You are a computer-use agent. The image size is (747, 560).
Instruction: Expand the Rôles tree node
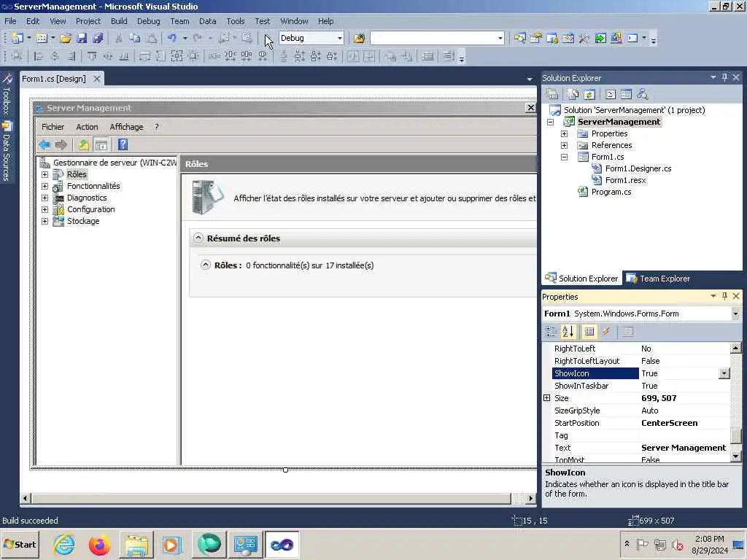pyautogui.click(x=44, y=174)
